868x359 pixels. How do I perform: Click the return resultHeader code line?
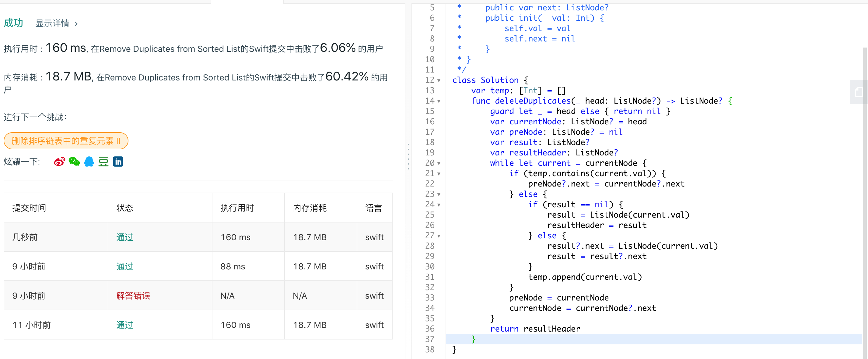click(535, 329)
